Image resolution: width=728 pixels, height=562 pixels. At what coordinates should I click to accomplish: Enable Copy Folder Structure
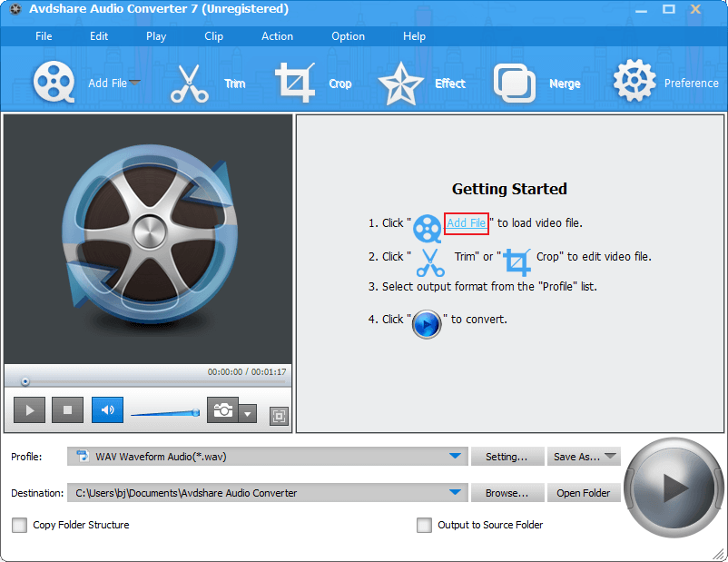(19, 525)
